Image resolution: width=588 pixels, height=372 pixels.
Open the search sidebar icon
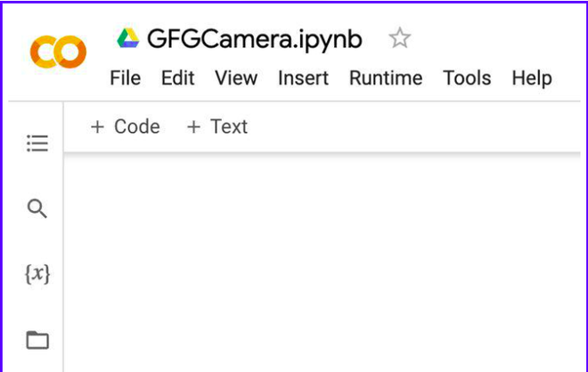(x=37, y=209)
